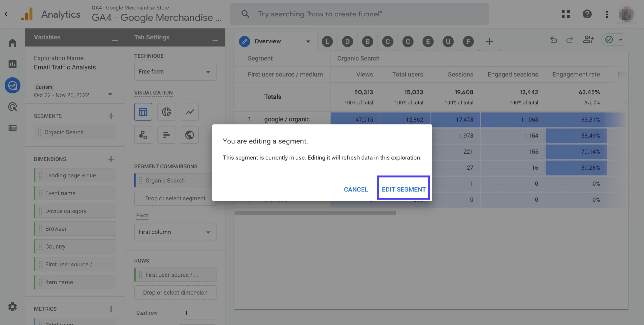Click the Browser dimension chip

point(75,229)
